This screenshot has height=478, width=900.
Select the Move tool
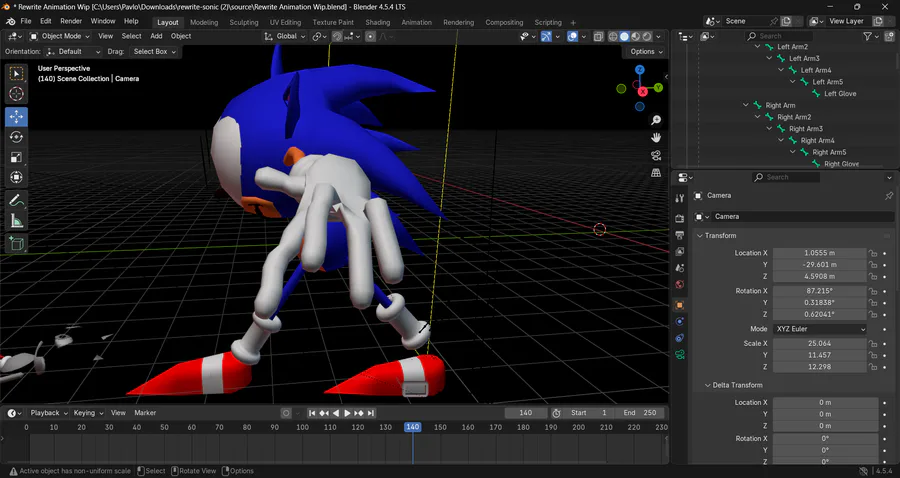16,116
